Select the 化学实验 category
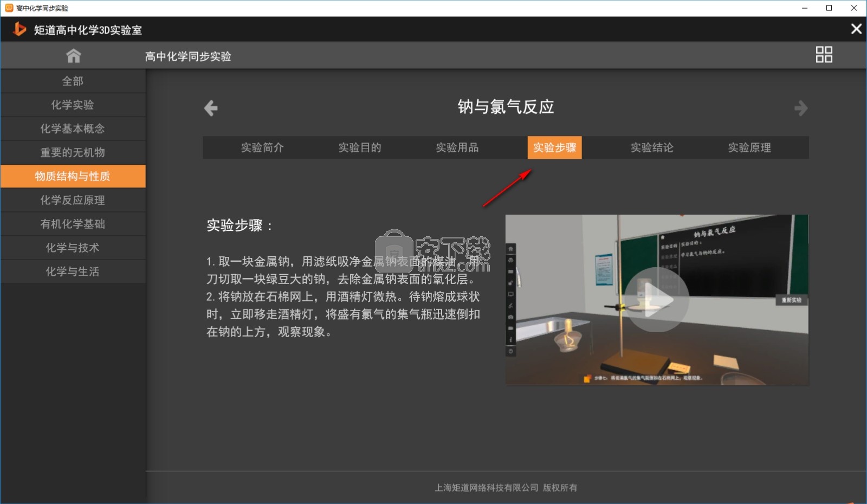The image size is (867, 504). click(73, 105)
